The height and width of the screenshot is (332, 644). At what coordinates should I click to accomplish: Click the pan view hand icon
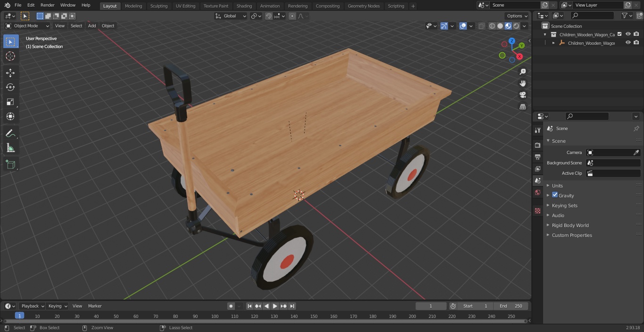point(522,83)
